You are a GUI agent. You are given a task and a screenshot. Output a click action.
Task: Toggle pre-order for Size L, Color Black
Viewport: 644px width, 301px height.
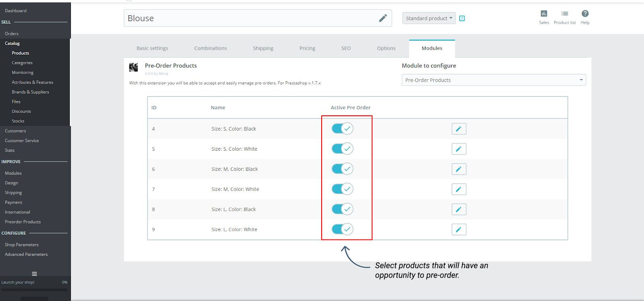pyautogui.click(x=342, y=209)
